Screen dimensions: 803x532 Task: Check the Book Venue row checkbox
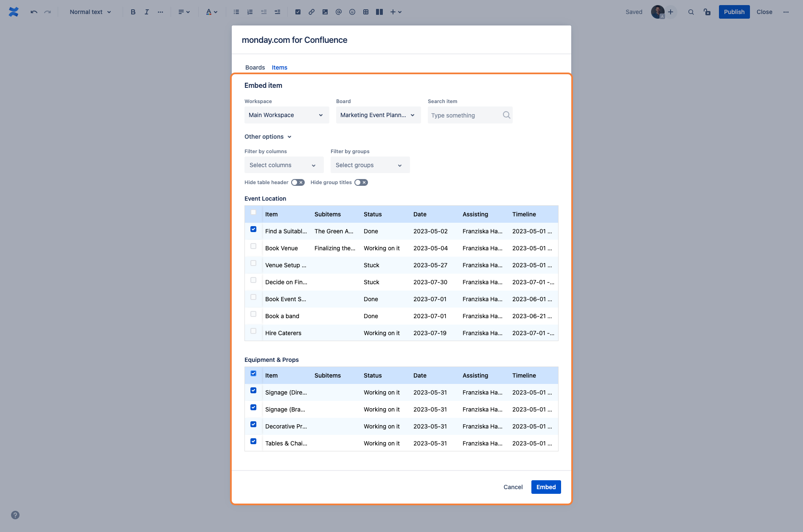pyautogui.click(x=253, y=246)
